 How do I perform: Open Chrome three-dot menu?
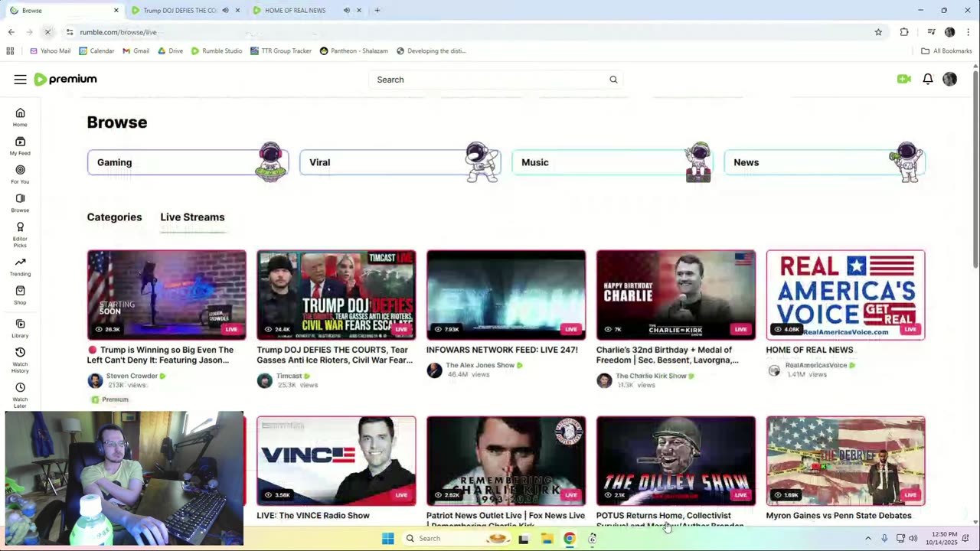(969, 32)
